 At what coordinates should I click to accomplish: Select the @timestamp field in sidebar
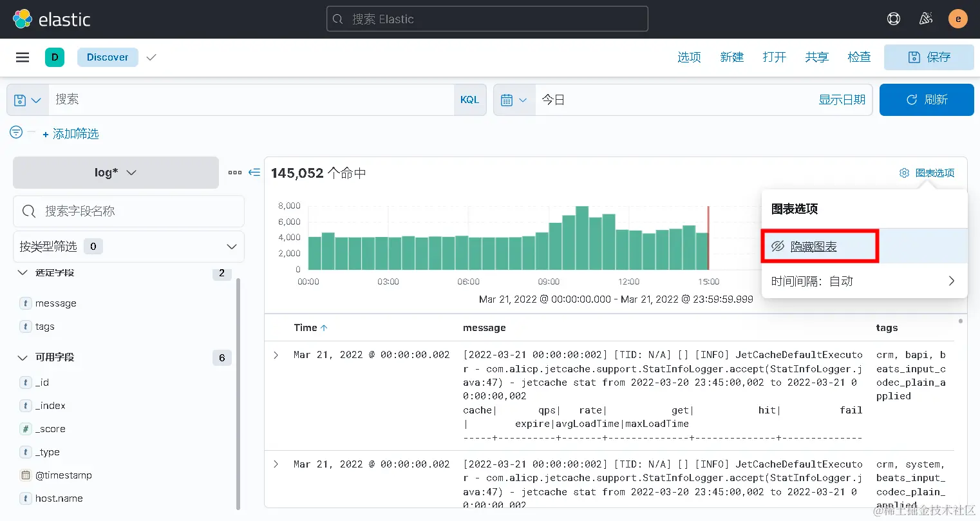(64, 475)
